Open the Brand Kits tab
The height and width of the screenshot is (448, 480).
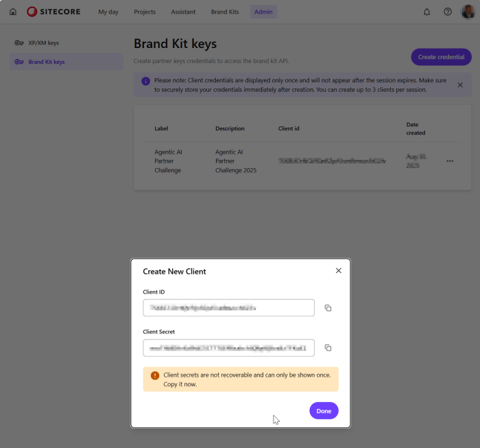tap(225, 12)
